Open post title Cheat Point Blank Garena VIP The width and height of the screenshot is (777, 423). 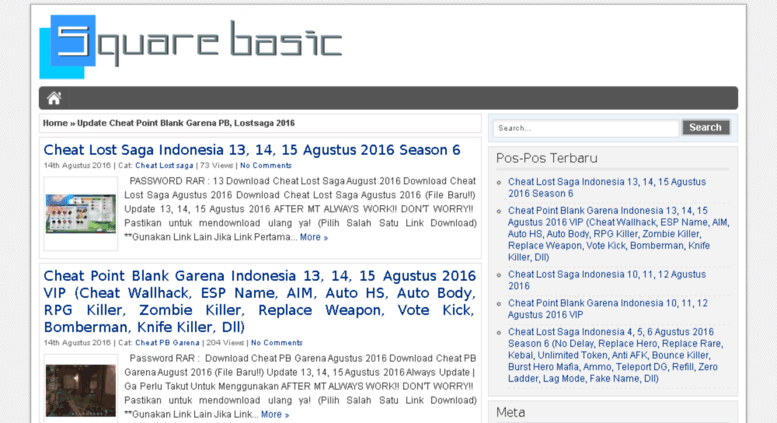(260, 301)
